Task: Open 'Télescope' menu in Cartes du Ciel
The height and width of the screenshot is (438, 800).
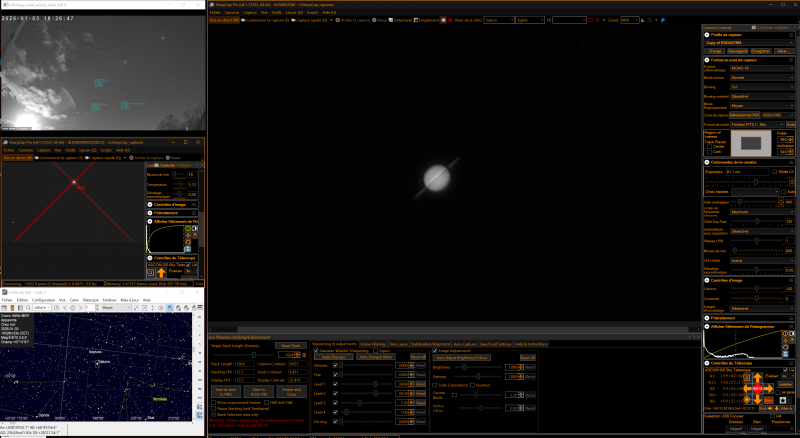Action: pos(90,300)
